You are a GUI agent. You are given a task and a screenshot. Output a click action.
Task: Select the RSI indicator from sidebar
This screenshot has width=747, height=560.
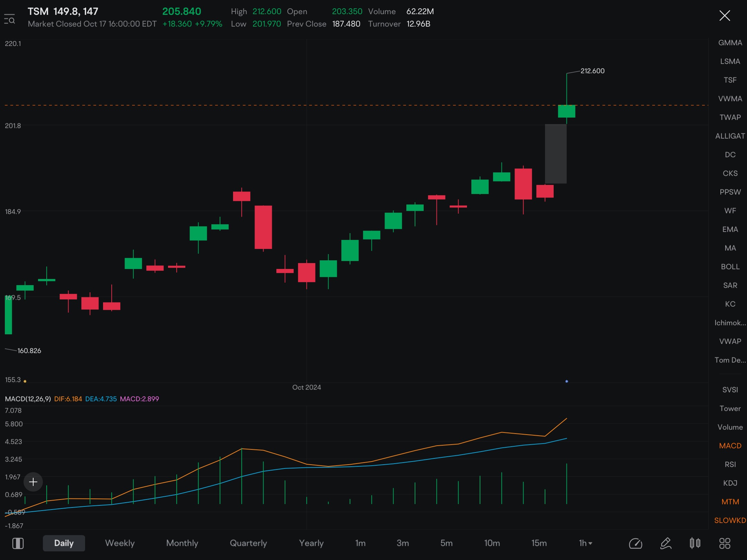[730, 464]
